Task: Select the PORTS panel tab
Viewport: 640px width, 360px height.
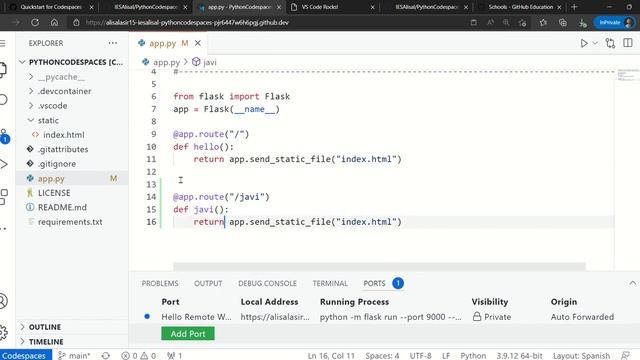Action: (x=374, y=283)
